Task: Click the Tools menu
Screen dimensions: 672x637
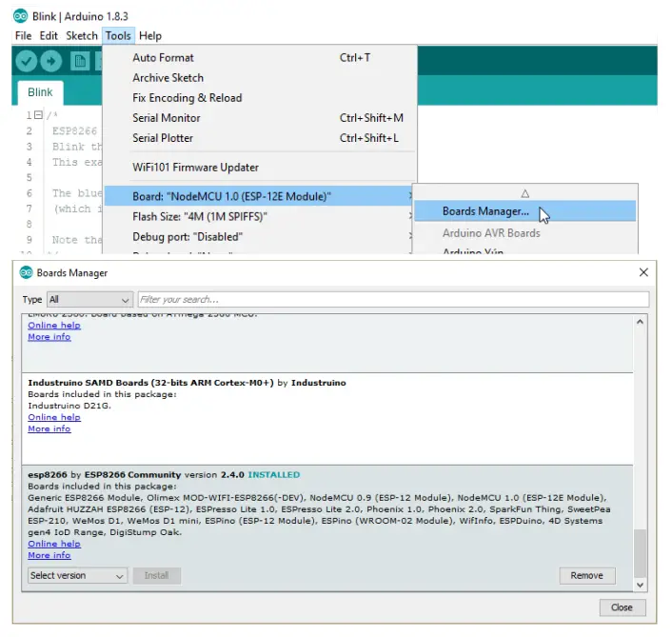Action: point(118,36)
